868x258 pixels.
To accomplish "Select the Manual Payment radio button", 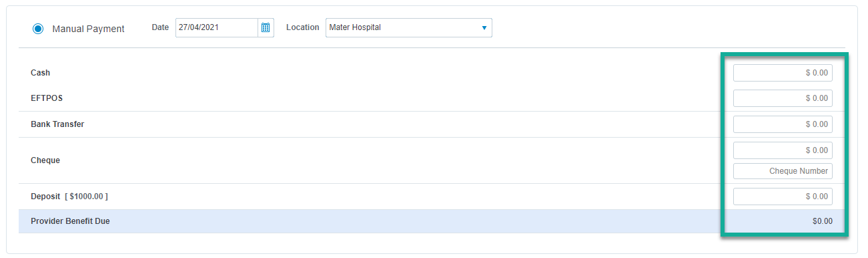I will pos(38,29).
